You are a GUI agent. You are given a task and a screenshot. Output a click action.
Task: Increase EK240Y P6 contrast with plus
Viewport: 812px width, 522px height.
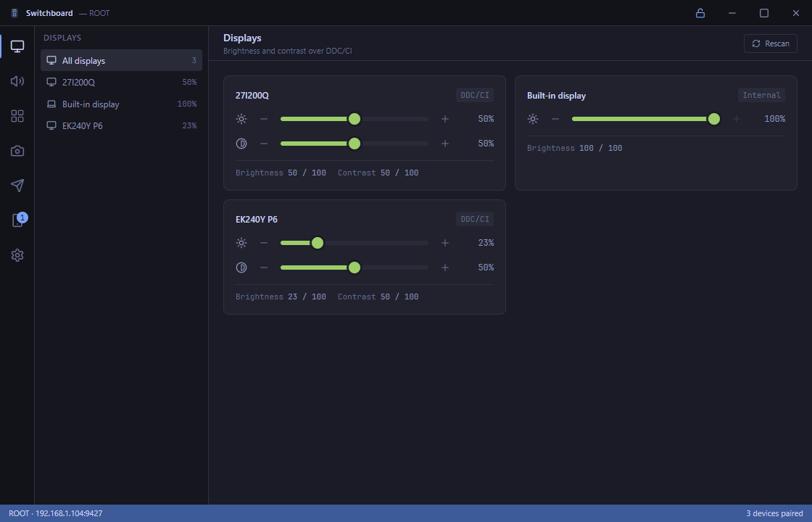pyautogui.click(x=445, y=268)
